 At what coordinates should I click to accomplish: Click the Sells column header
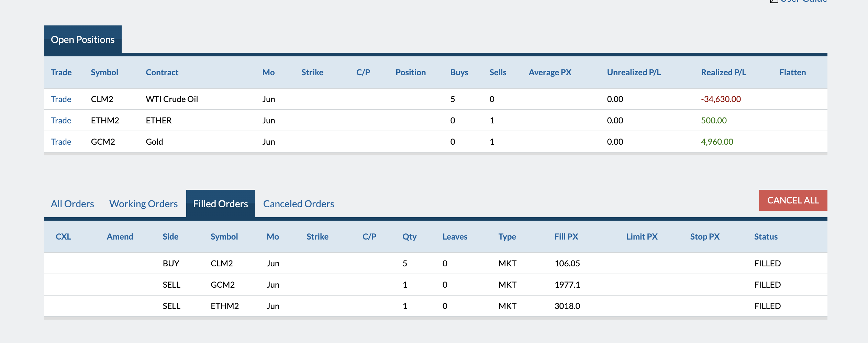coord(498,72)
